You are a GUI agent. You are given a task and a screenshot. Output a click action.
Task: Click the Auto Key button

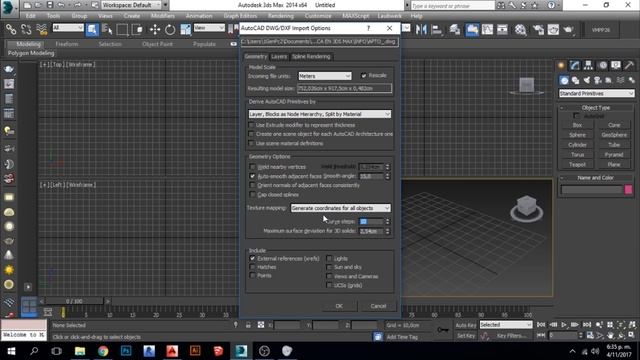[466, 325]
